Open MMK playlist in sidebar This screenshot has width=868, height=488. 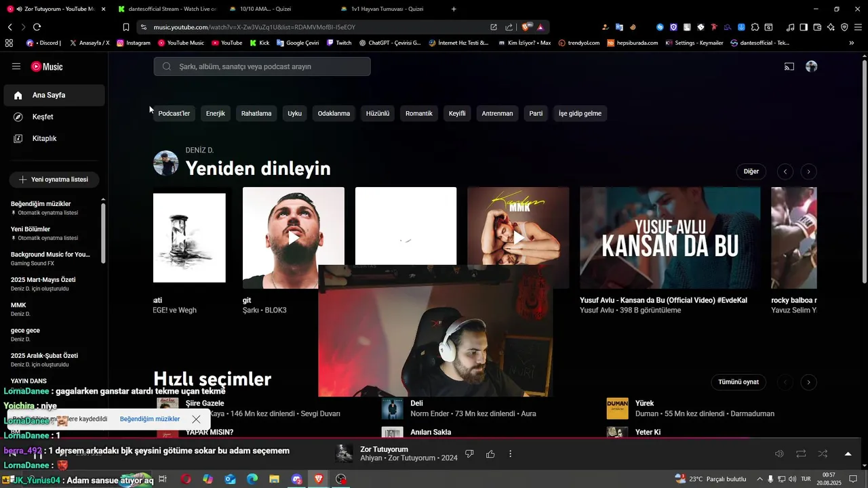click(x=51, y=309)
